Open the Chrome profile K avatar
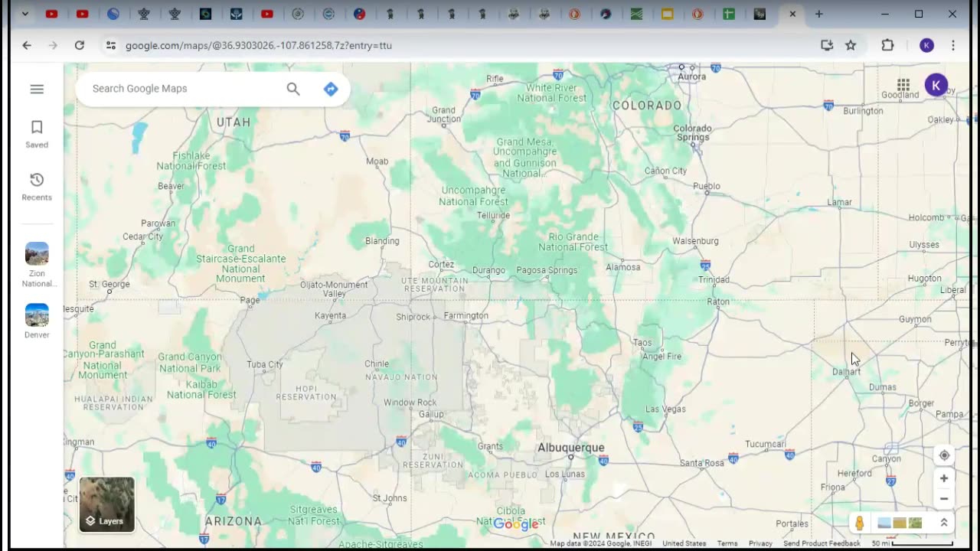 coord(926,45)
